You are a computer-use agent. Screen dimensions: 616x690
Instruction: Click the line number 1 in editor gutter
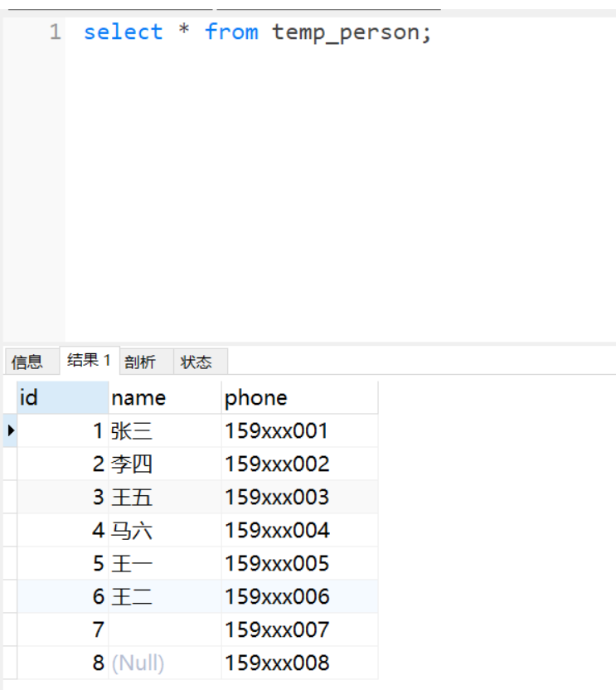55,32
